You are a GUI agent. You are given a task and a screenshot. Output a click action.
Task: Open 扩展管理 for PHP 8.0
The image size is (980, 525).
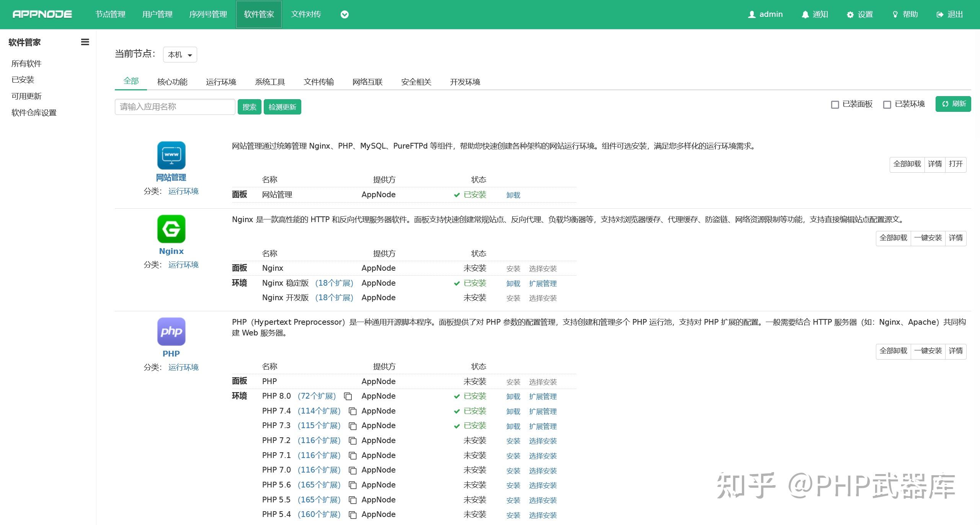point(543,396)
